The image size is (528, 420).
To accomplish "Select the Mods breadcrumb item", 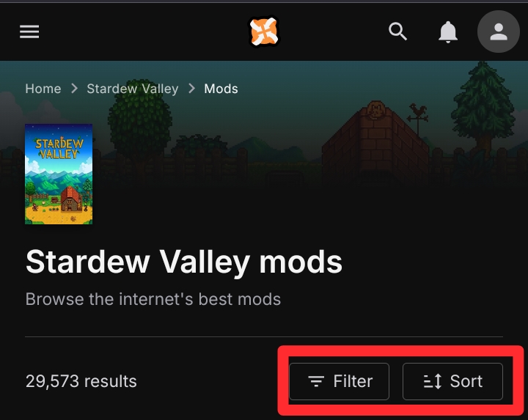I will click(221, 89).
